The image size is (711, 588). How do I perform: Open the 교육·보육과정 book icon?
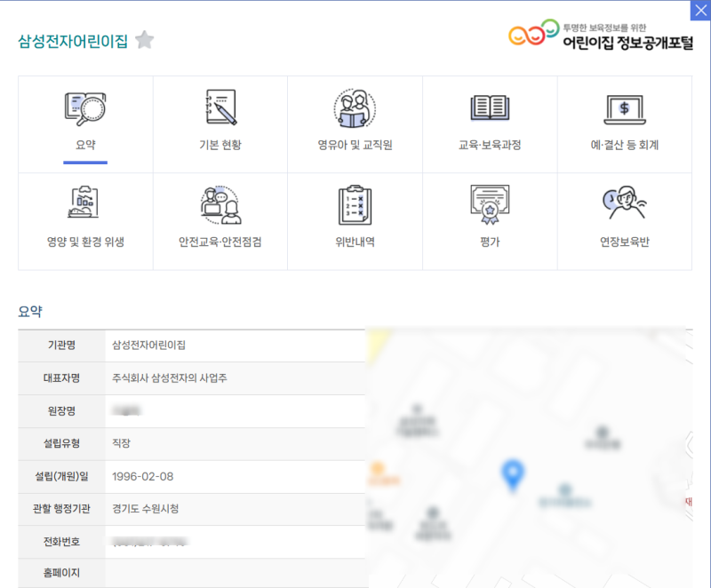[x=490, y=108]
